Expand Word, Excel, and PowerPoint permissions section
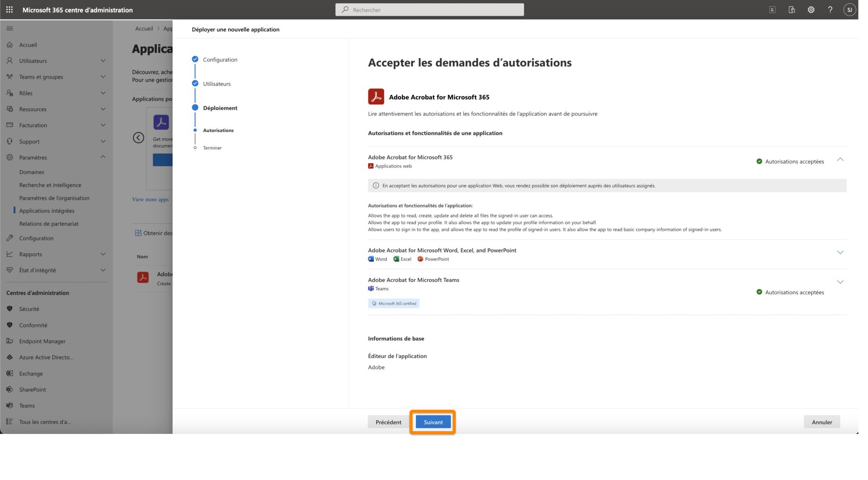Image resolution: width=868 pixels, height=480 pixels. (840, 253)
